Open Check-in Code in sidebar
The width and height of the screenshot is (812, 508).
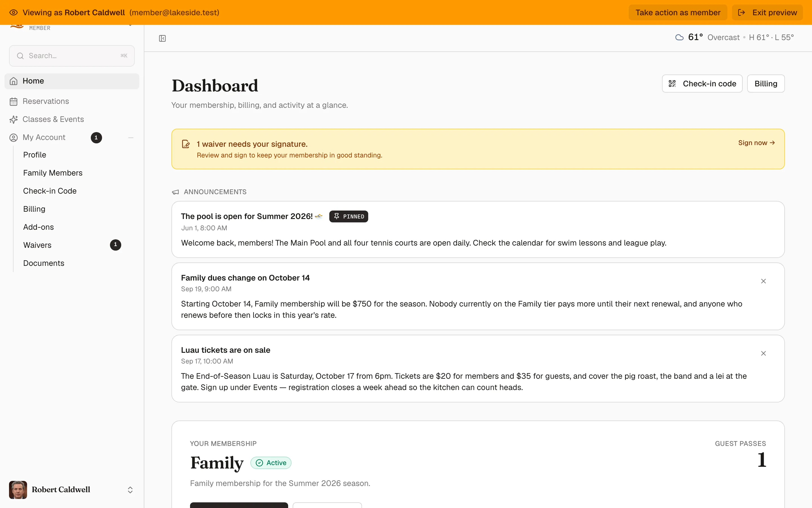pyautogui.click(x=50, y=191)
